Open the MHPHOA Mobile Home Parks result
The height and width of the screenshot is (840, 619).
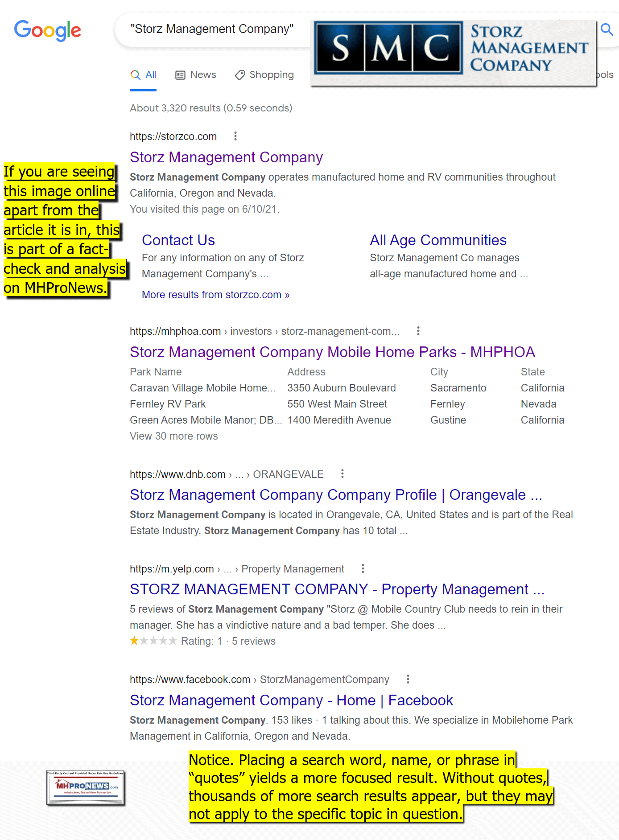tap(332, 352)
